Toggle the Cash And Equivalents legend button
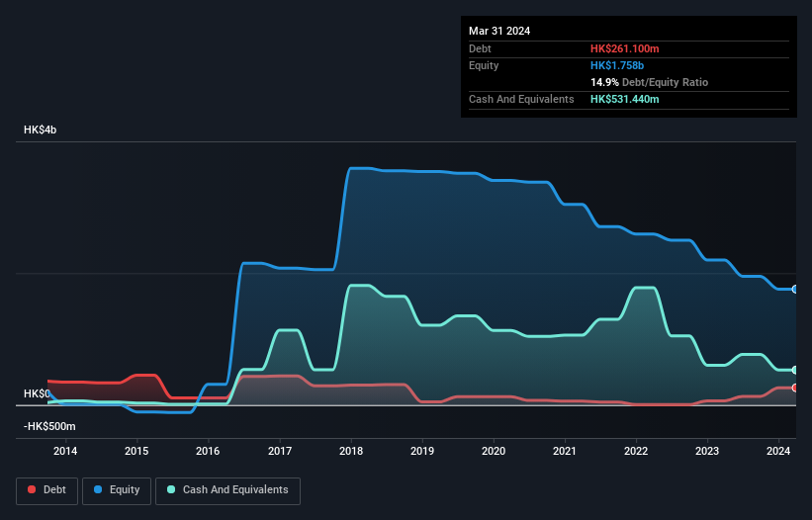812x520 pixels. 227,490
